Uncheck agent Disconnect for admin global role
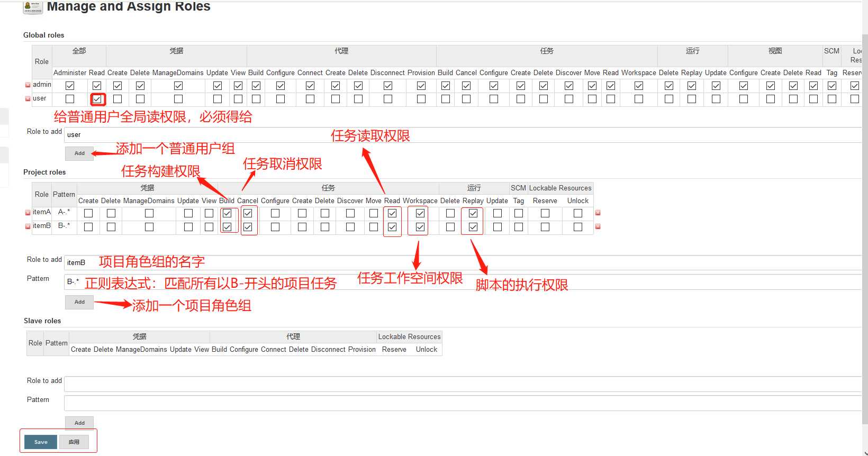868x456 pixels. coord(388,86)
